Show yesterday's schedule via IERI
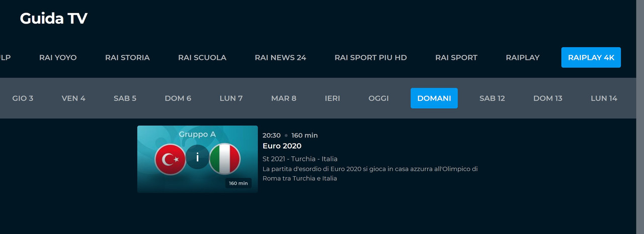The height and width of the screenshot is (234, 644). pos(333,98)
